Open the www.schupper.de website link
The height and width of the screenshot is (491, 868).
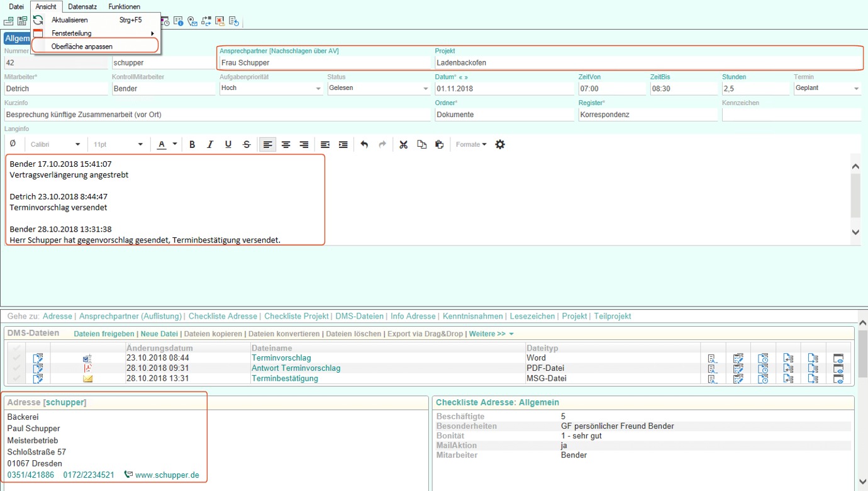(x=167, y=475)
